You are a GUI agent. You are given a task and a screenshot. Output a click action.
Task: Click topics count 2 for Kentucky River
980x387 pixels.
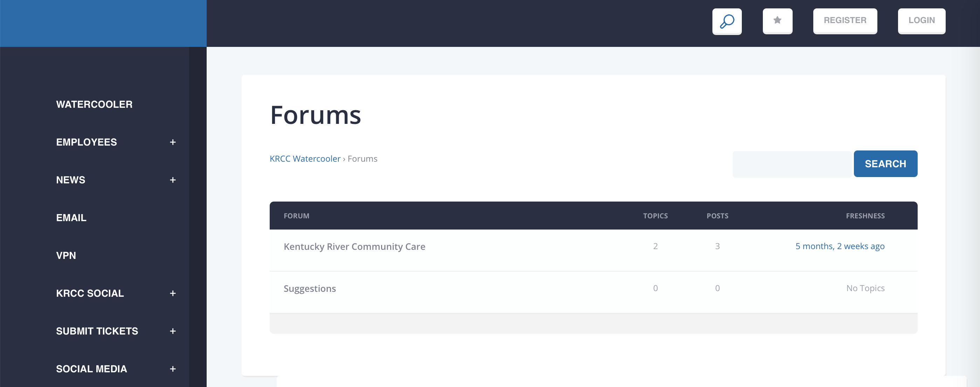655,246
